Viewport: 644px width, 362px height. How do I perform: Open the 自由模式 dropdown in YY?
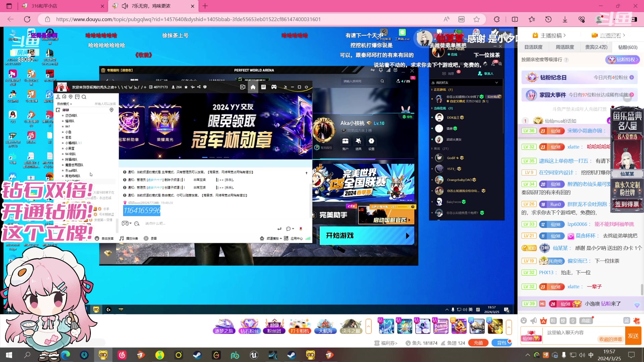coord(64,104)
